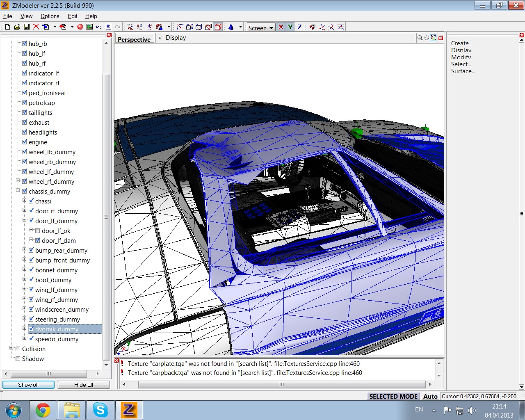Click the Save floppy disk icon
525x420 pixels.
(x=27, y=27)
